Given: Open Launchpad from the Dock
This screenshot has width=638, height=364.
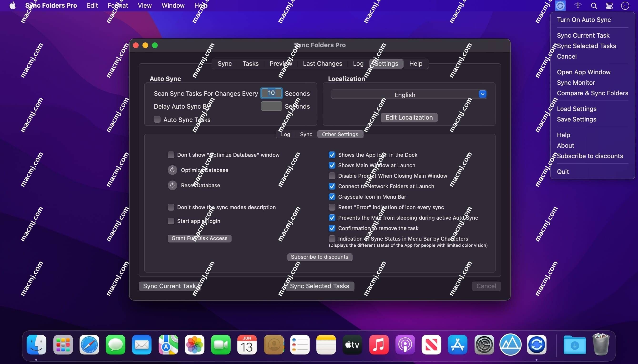Looking at the screenshot, I should pyautogui.click(x=63, y=345).
